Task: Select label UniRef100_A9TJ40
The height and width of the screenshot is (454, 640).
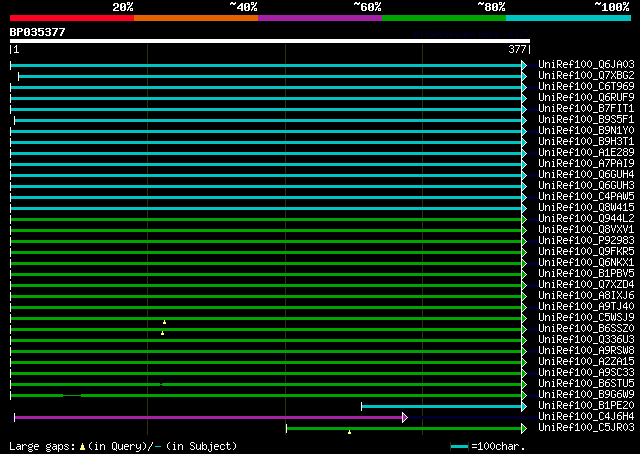Action: tap(586, 307)
